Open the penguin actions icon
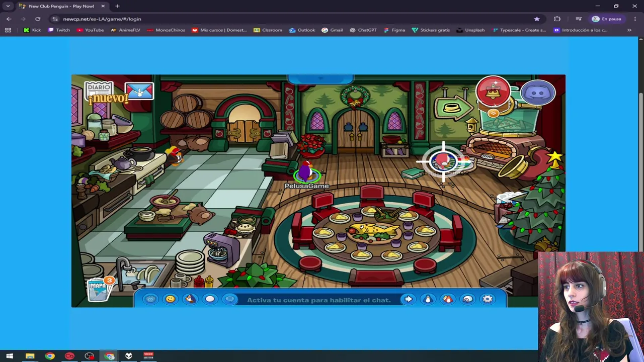This screenshot has height=362, width=644. click(190, 299)
